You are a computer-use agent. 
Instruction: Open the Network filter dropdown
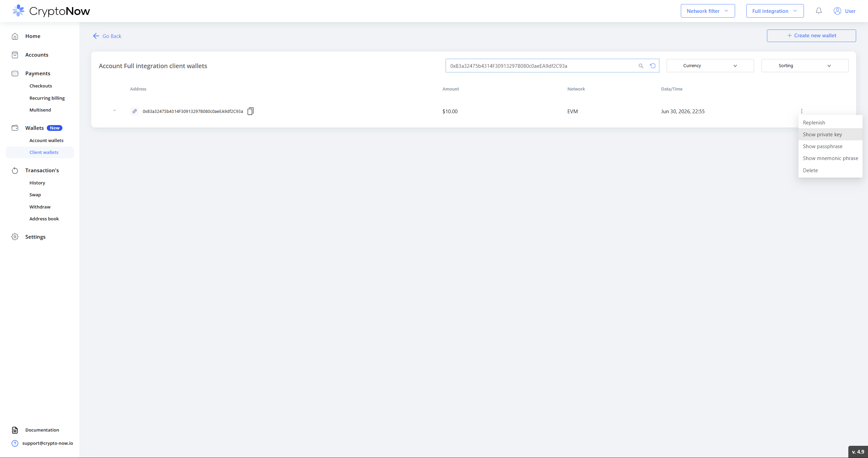click(x=708, y=11)
